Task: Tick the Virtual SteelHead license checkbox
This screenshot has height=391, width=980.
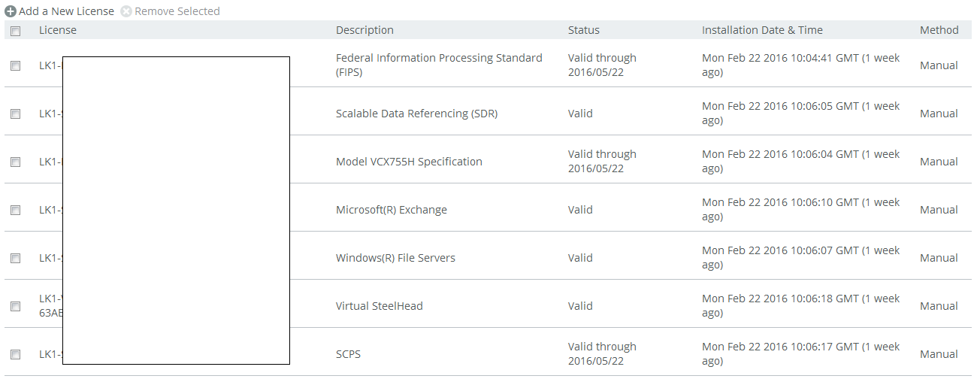Action: (x=15, y=306)
